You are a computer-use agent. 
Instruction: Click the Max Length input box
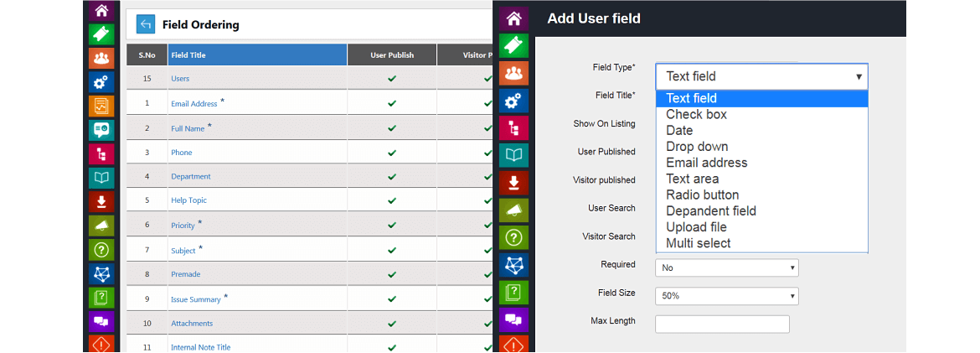723,324
